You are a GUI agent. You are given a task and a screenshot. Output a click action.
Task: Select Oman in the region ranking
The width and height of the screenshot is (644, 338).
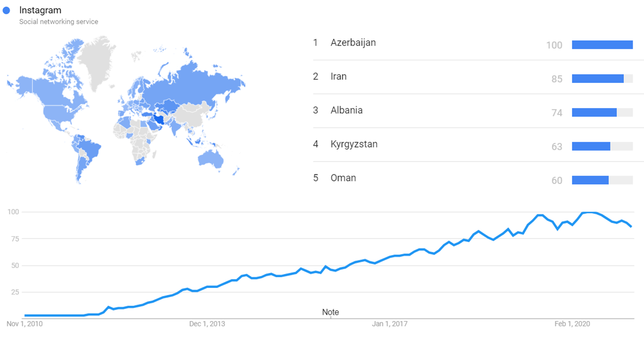[x=343, y=178]
